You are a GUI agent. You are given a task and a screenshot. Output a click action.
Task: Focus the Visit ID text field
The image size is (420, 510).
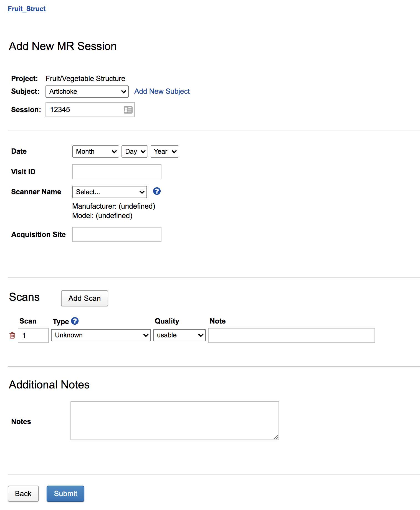(117, 172)
